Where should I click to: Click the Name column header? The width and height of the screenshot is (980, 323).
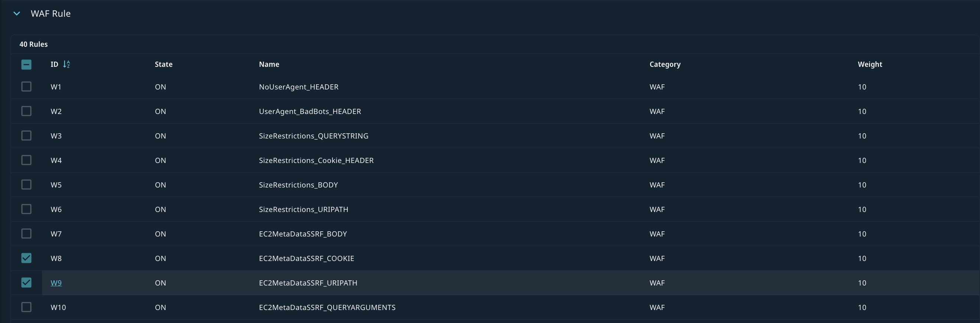click(269, 64)
